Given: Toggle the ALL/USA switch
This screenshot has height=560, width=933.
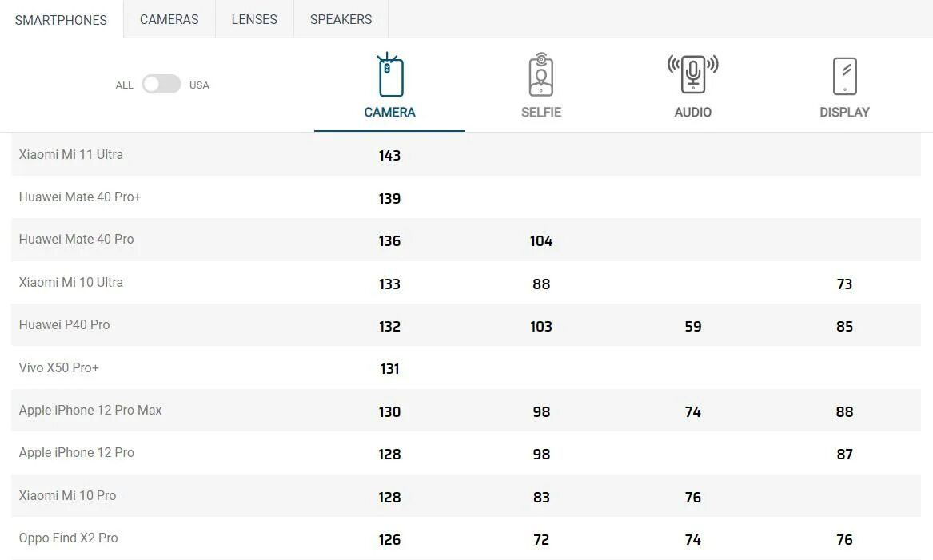Looking at the screenshot, I should [x=161, y=85].
